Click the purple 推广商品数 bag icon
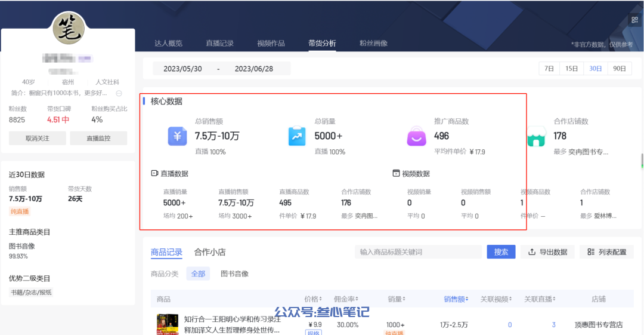 coord(416,136)
